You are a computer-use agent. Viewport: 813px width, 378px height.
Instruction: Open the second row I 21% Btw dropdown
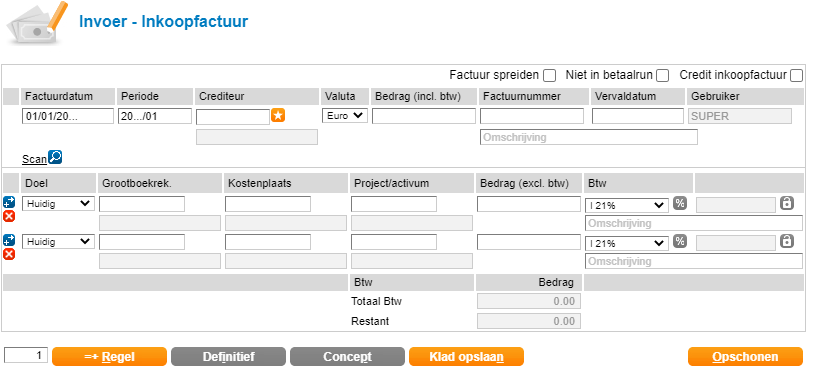pos(626,243)
